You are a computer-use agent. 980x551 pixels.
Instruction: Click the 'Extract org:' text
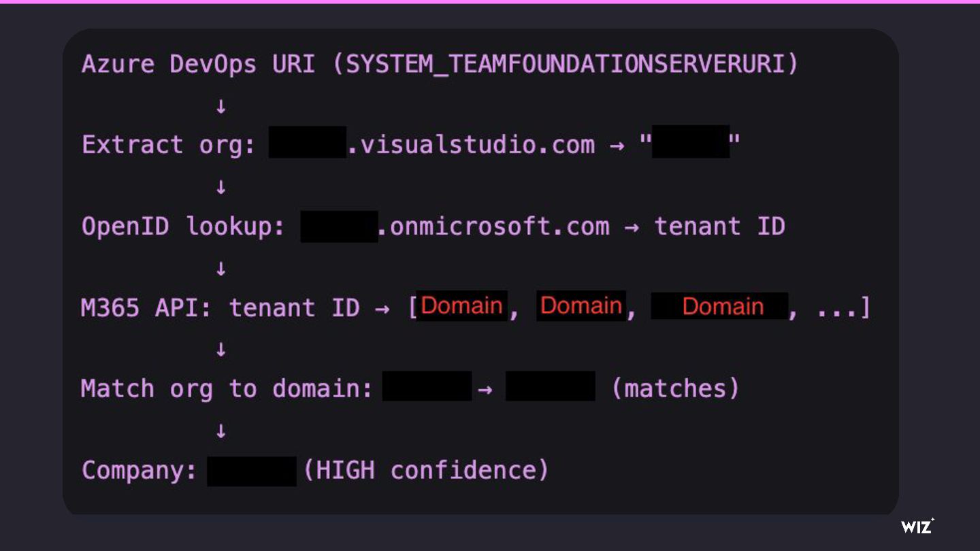(x=170, y=145)
